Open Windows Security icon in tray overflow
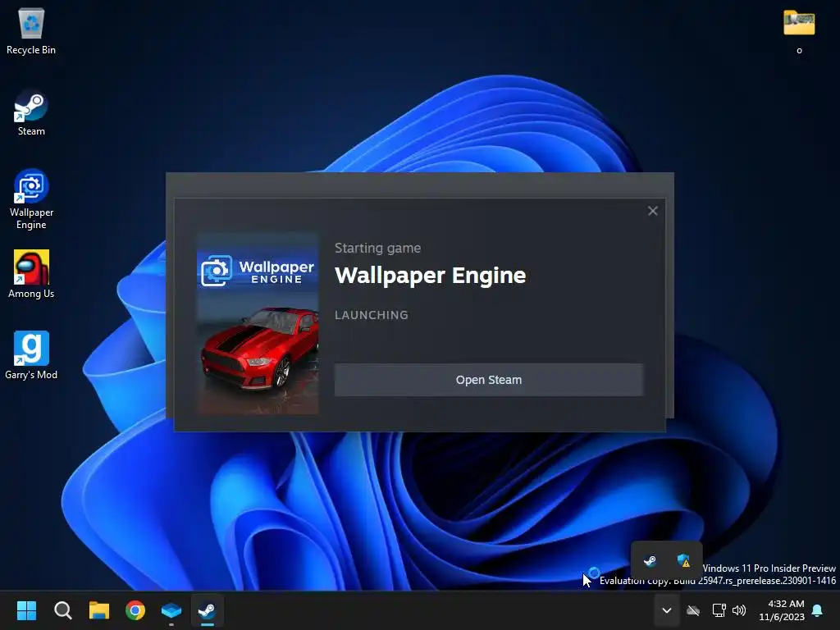Screen dimensions: 840x630 683,561
